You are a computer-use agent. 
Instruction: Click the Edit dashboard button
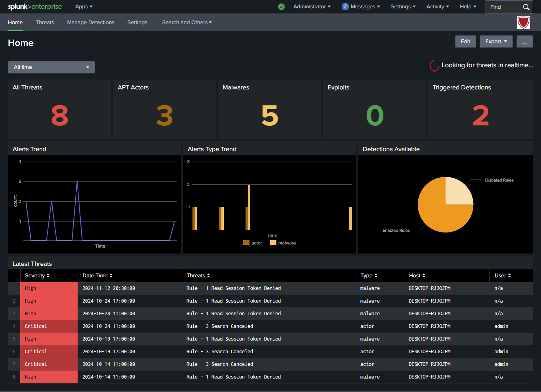click(465, 42)
